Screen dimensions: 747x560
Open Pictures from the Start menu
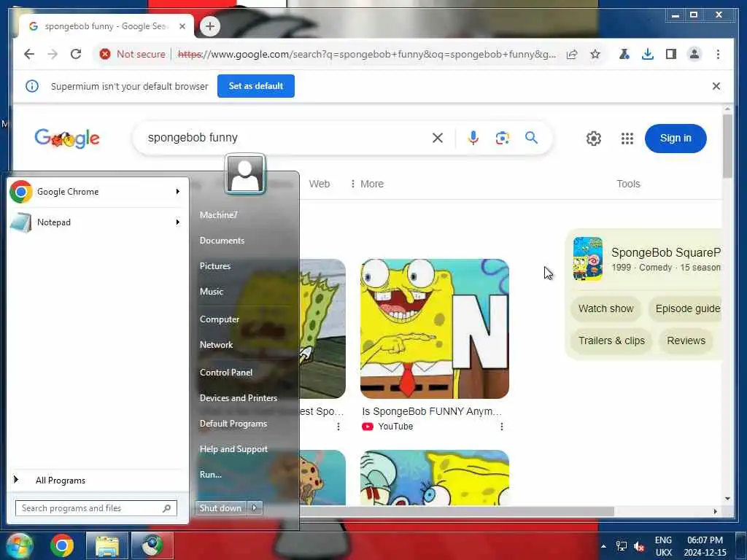(x=215, y=266)
